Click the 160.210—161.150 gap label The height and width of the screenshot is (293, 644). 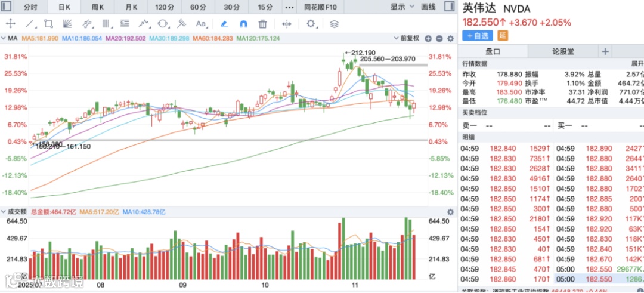point(63,146)
